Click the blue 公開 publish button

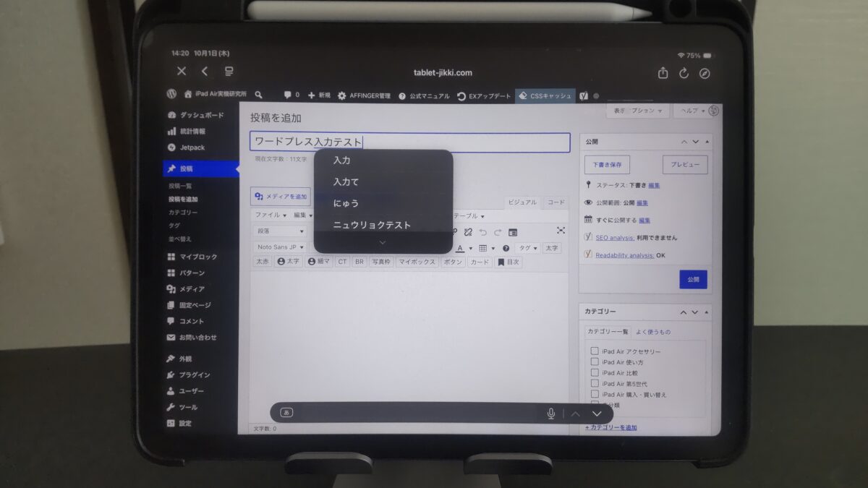click(693, 279)
